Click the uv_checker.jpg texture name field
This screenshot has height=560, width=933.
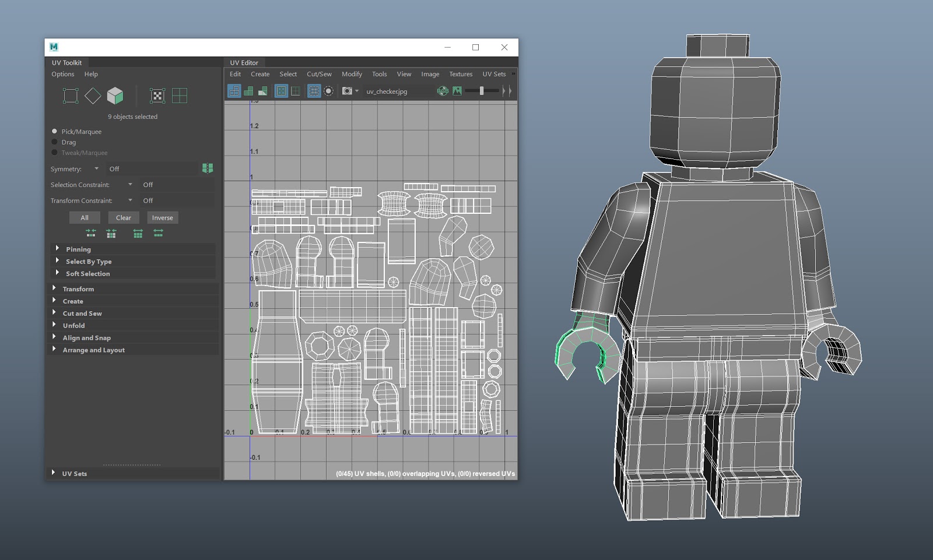pyautogui.click(x=399, y=91)
